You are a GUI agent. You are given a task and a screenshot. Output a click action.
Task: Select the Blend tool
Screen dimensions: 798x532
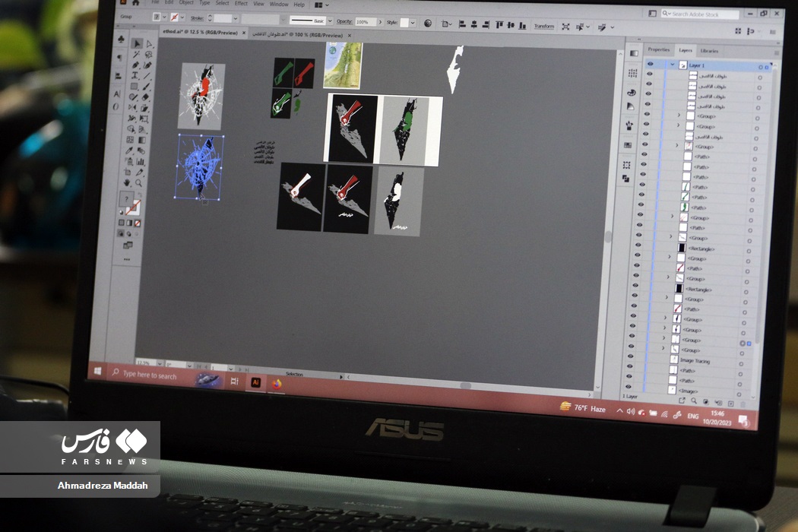141,150
